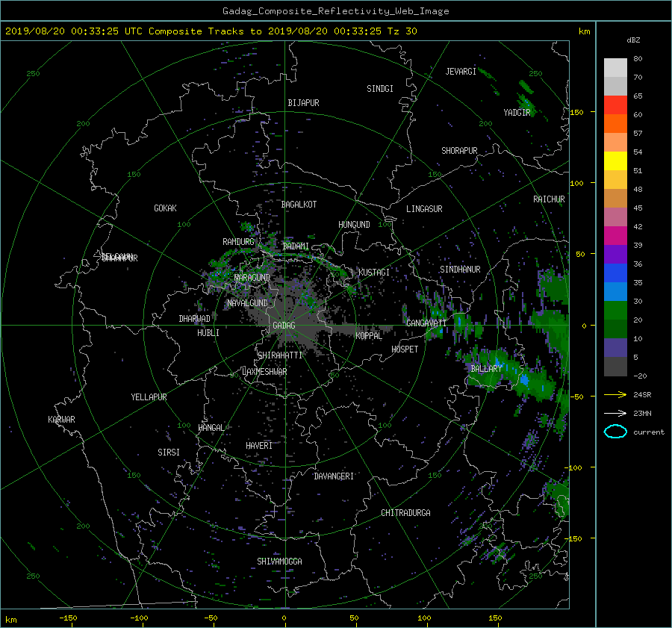Click the HOSPET city label

point(405,349)
